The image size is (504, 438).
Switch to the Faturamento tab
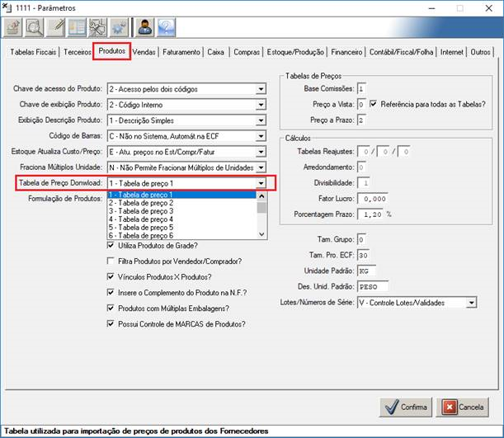tap(181, 52)
